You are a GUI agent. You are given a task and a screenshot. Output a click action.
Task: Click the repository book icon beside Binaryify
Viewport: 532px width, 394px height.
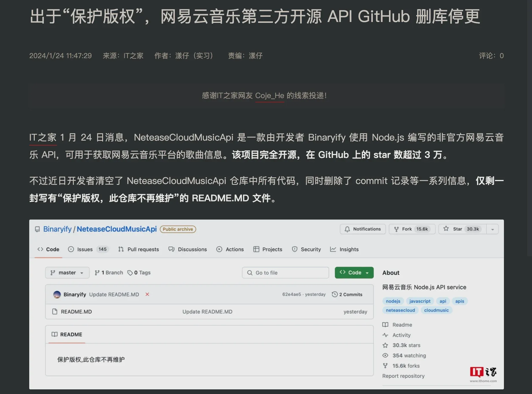point(37,229)
